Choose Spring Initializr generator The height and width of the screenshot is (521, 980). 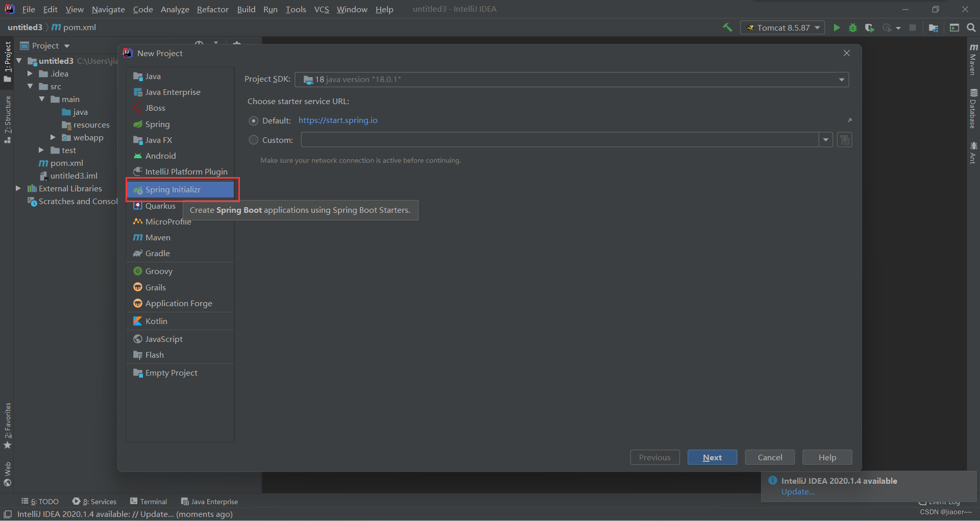point(180,189)
